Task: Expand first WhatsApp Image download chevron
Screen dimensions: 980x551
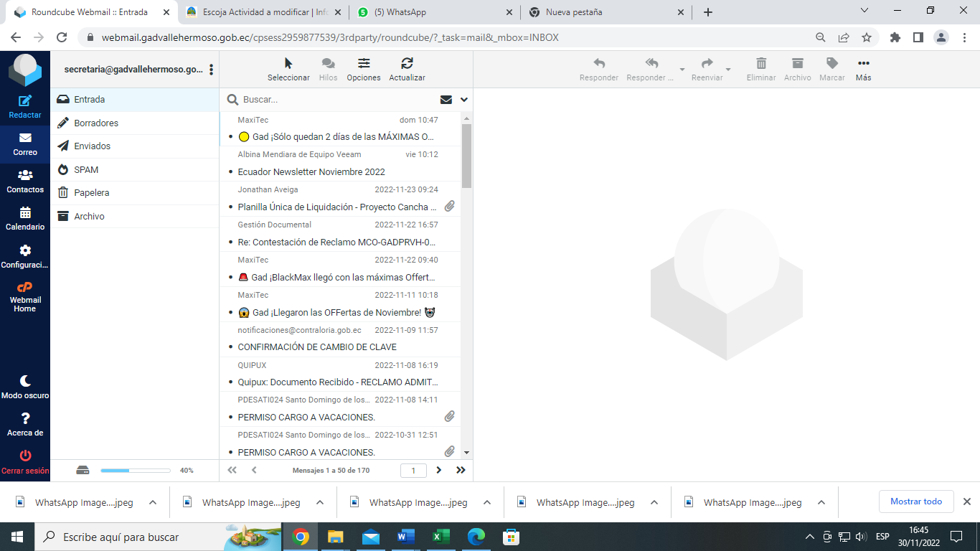Action: pyautogui.click(x=153, y=502)
